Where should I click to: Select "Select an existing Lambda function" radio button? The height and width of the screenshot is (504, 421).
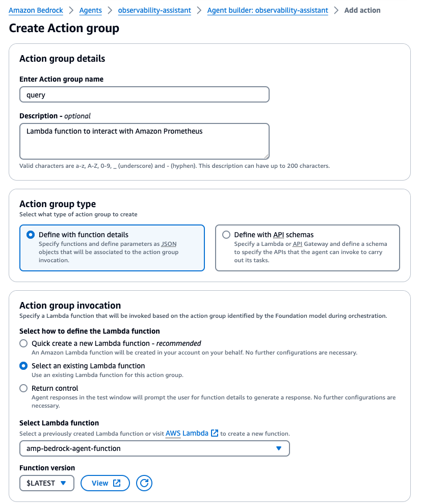coord(23,366)
